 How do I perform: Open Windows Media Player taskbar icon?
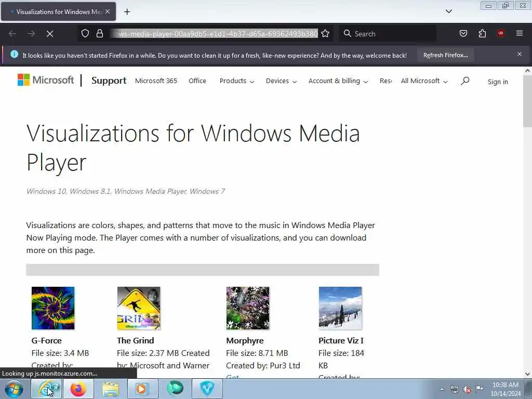[x=143, y=389]
